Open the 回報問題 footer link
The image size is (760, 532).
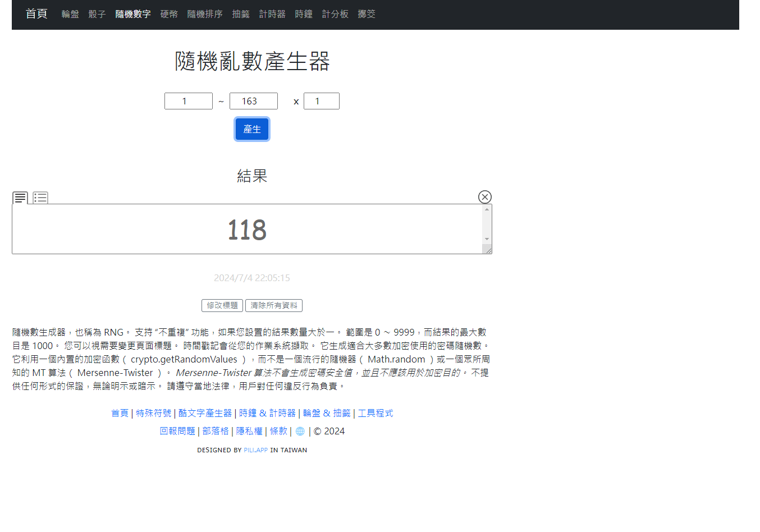(x=177, y=431)
